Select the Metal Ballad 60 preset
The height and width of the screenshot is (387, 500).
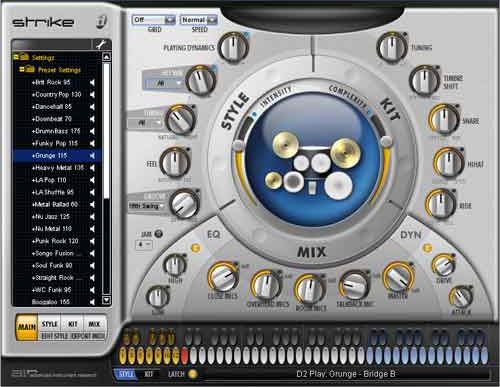coord(55,204)
